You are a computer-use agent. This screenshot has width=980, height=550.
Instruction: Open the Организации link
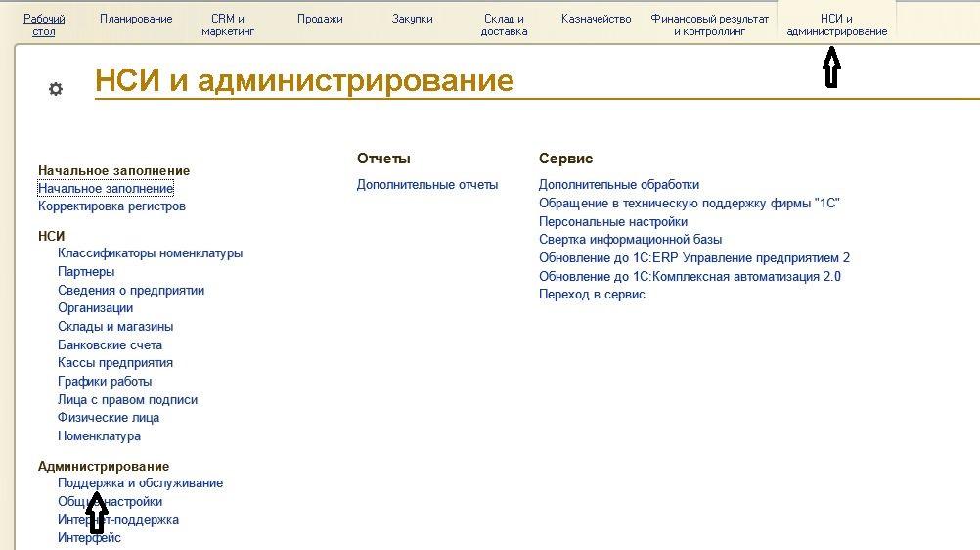[96, 308]
